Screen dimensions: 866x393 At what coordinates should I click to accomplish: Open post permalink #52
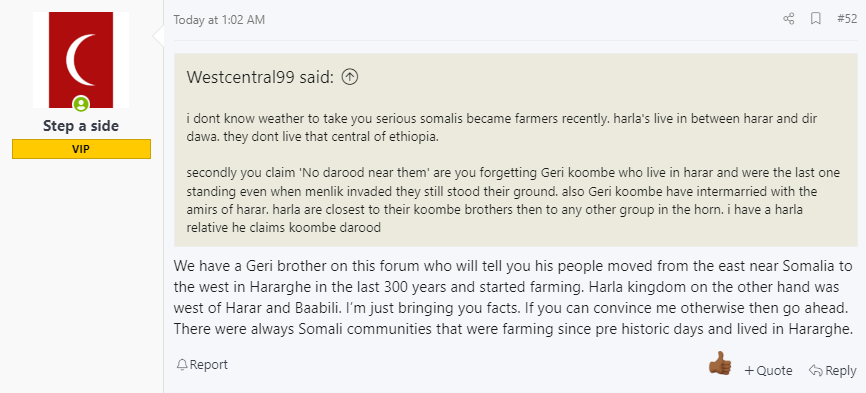click(847, 19)
